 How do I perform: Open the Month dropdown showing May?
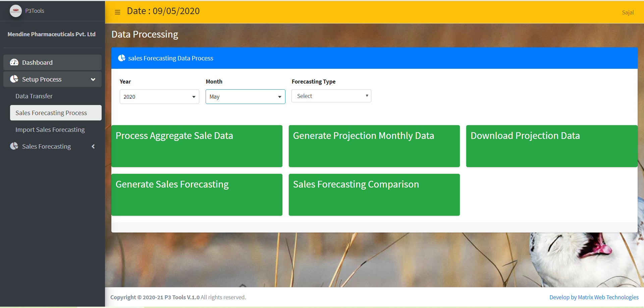[245, 97]
